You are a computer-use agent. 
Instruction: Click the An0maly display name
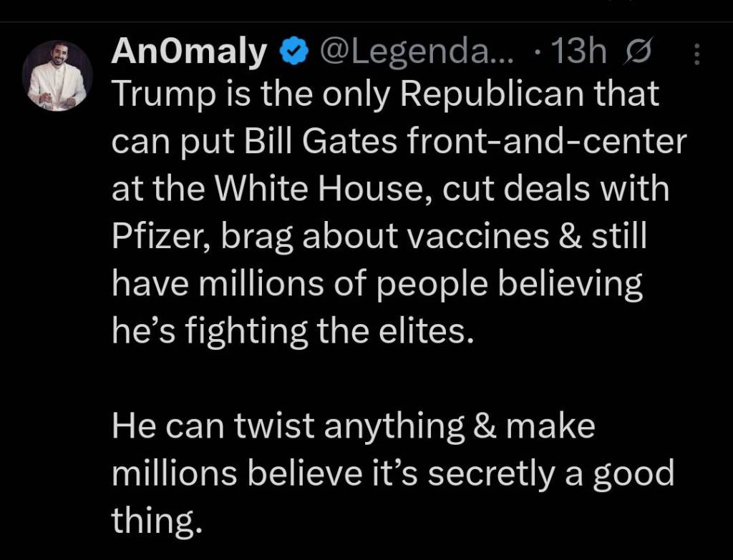[189, 52]
